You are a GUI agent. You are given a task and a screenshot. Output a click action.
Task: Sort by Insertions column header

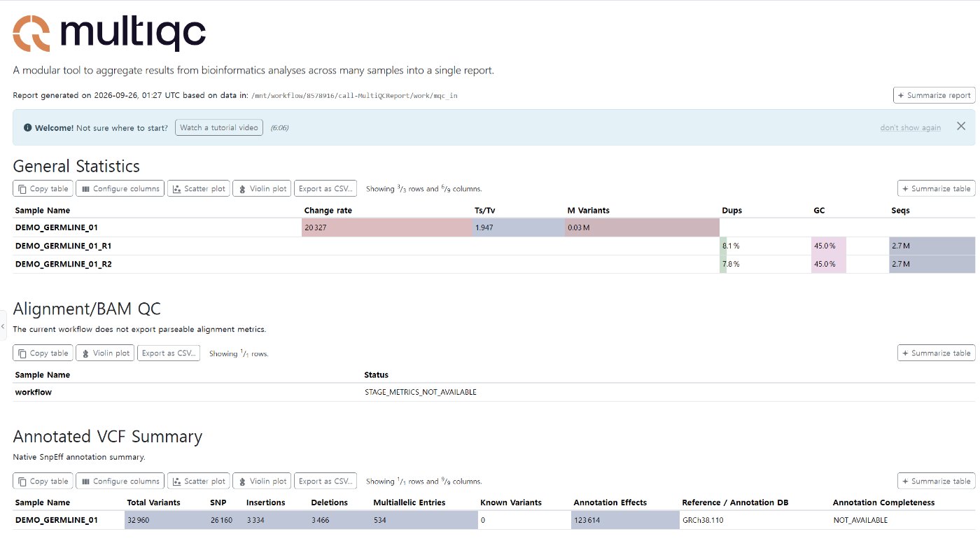click(x=266, y=503)
